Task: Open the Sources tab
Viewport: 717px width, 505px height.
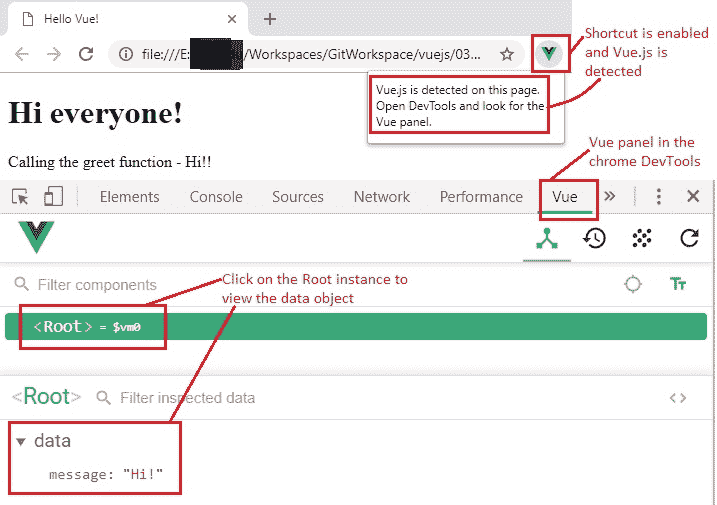Action: click(x=298, y=197)
